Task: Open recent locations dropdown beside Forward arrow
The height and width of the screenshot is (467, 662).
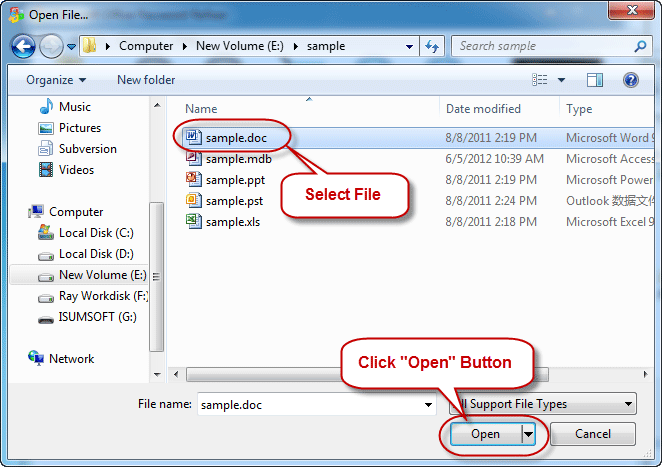Action: (x=71, y=46)
